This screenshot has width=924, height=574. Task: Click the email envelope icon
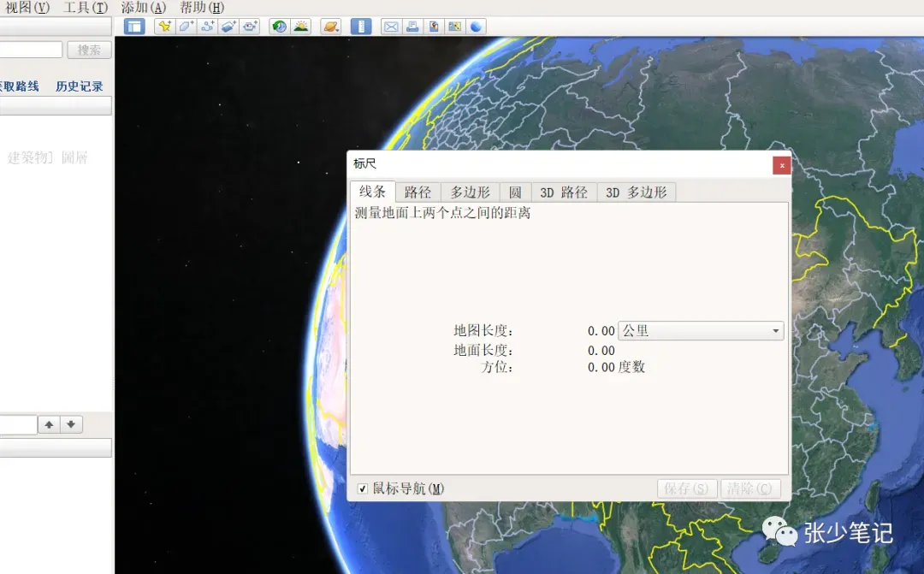click(x=391, y=27)
